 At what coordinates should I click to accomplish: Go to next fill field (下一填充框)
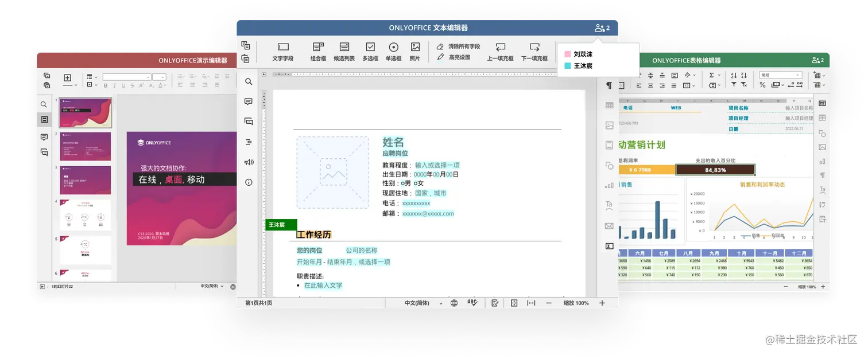(534, 52)
